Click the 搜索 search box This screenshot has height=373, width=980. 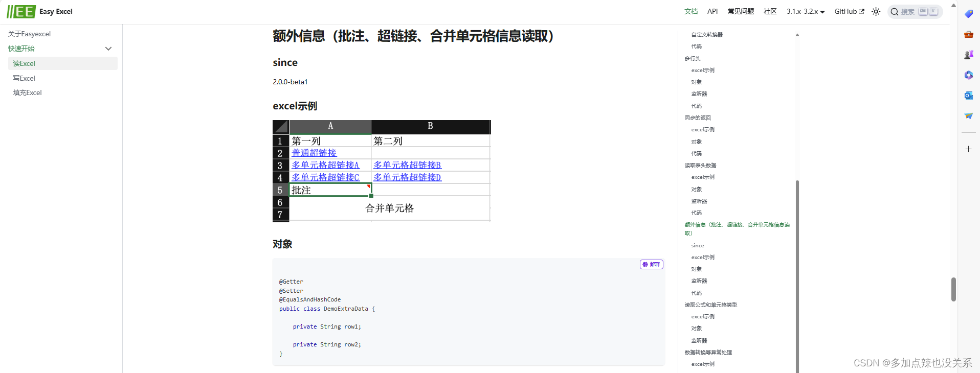tap(915, 11)
